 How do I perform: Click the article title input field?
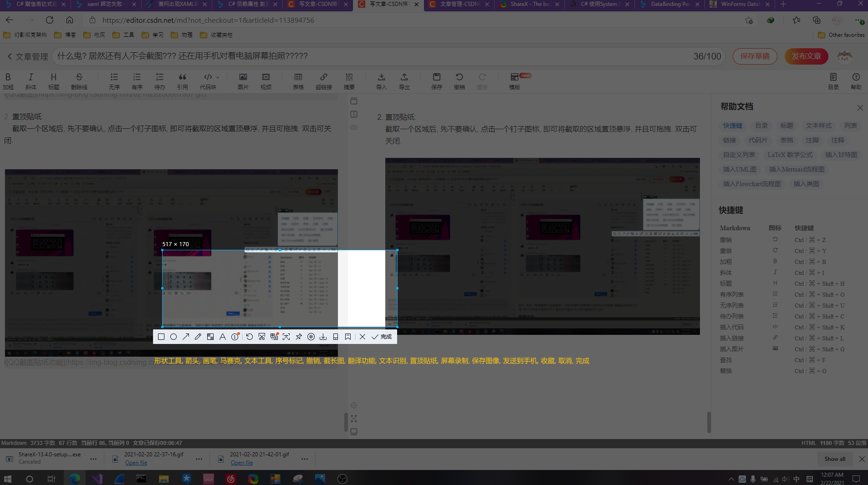pos(388,56)
